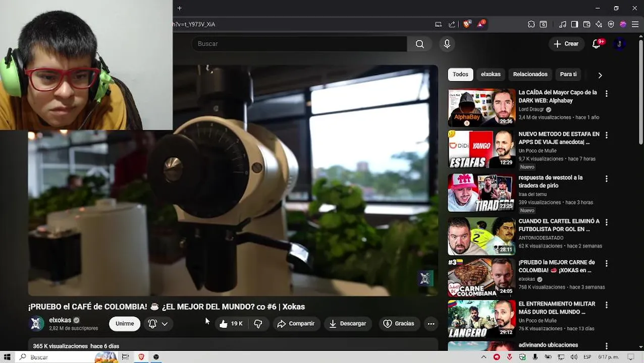Open title CUANDO EL CARTEL ELIMINÓ A FUTBOLISTA

coord(559,225)
